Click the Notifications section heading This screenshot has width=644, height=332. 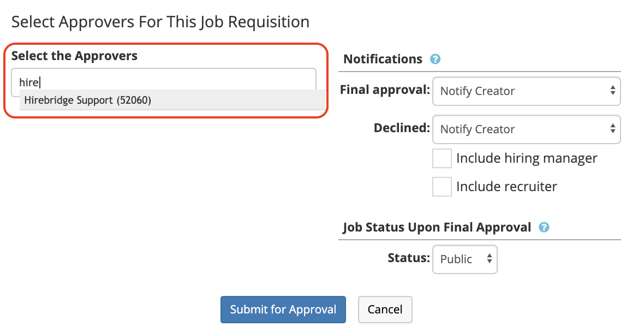pos(382,58)
